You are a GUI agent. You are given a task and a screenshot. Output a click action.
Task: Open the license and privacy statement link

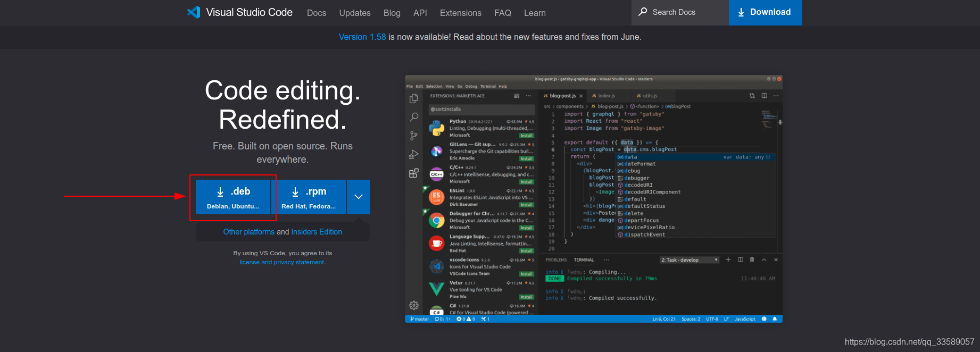(x=281, y=262)
